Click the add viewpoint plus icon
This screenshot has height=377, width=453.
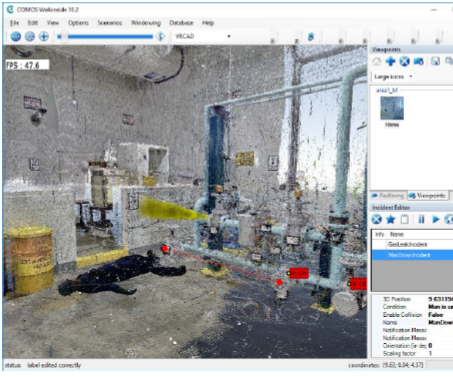tap(390, 61)
